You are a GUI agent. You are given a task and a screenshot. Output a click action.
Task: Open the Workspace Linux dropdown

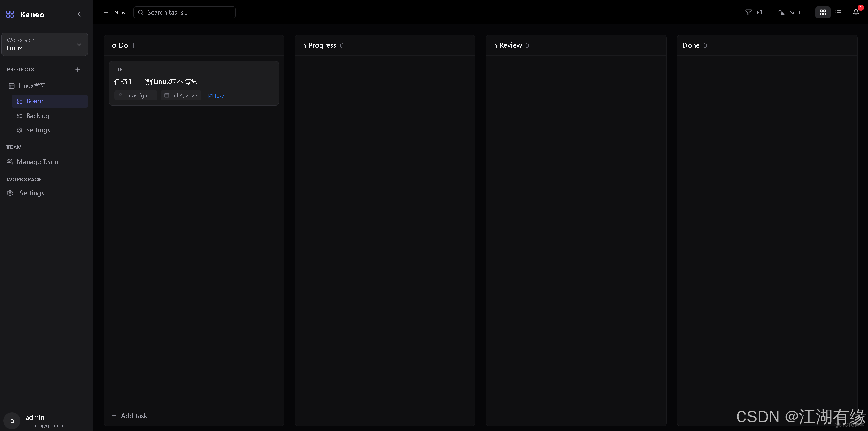pyautogui.click(x=45, y=44)
